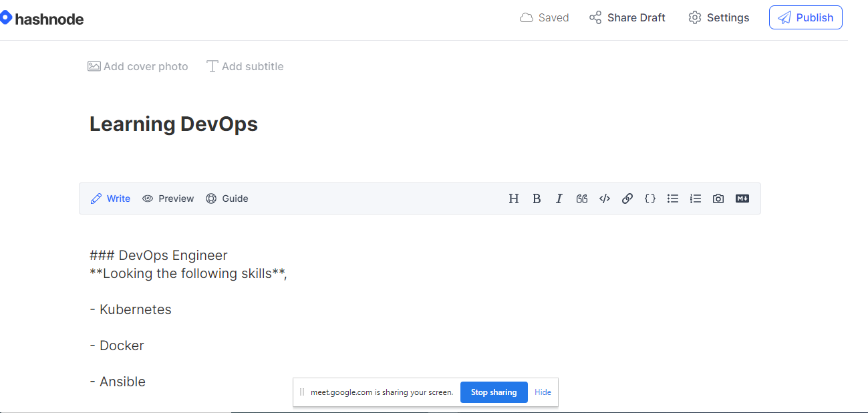The image size is (868, 413).
Task: Apply italic formatting in editor toolbar
Action: click(559, 198)
